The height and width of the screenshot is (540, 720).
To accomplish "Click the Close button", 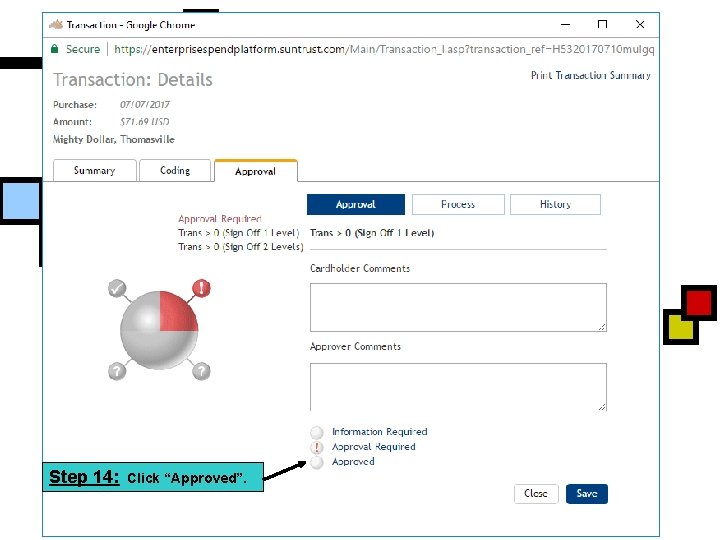I will pyautogui.click(x=536, y=494).
